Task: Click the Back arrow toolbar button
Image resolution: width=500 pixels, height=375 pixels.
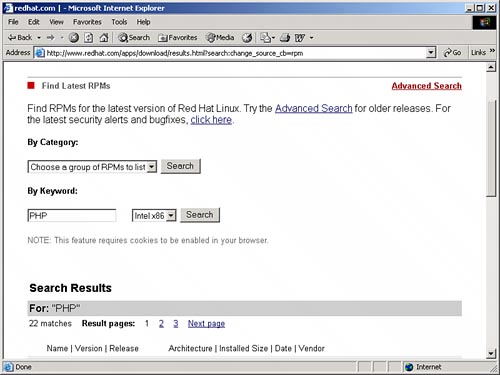Action: point(20,38)
